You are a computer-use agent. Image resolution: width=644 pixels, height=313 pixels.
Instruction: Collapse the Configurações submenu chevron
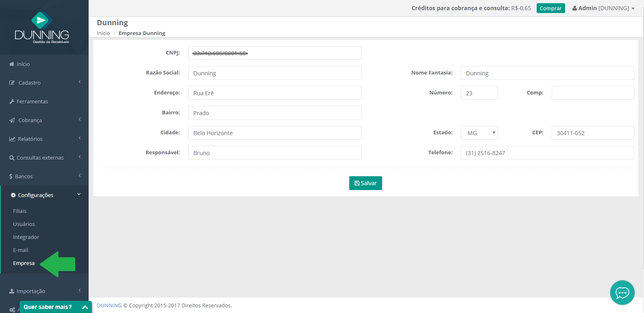coord(79,194)
